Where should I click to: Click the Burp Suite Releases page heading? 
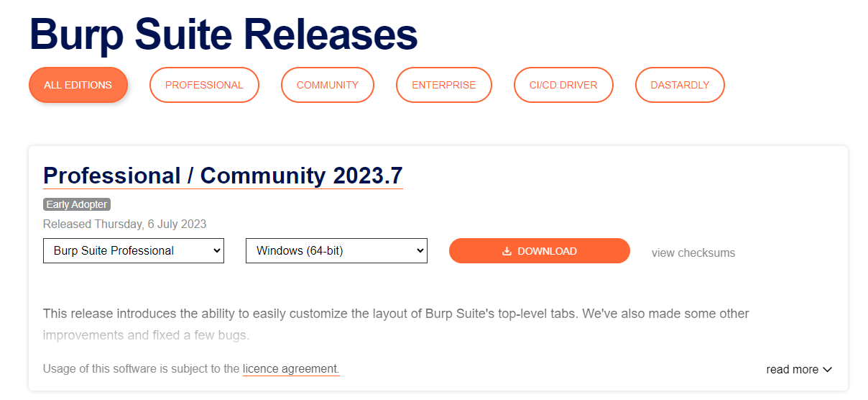click(223, 33)
